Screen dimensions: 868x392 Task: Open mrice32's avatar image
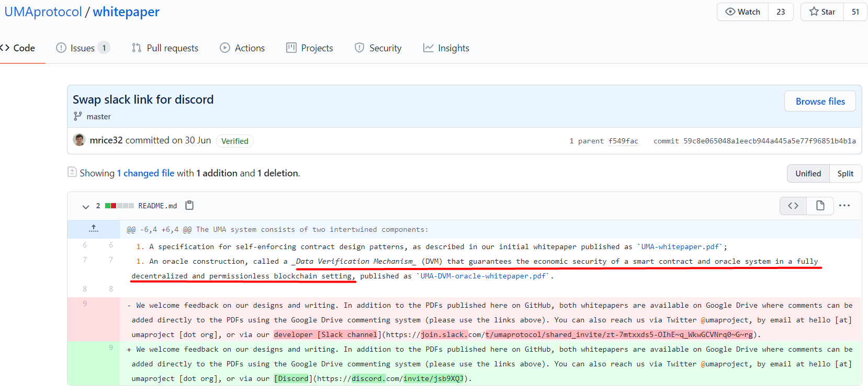(x=79, y=140)
